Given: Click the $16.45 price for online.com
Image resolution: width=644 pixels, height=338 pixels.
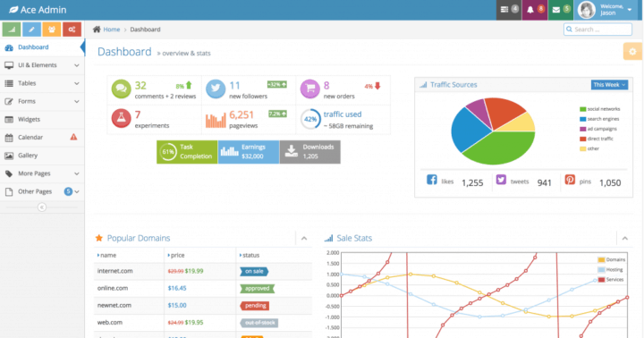Looking at the screenshot, I should (x=177, y=288).
